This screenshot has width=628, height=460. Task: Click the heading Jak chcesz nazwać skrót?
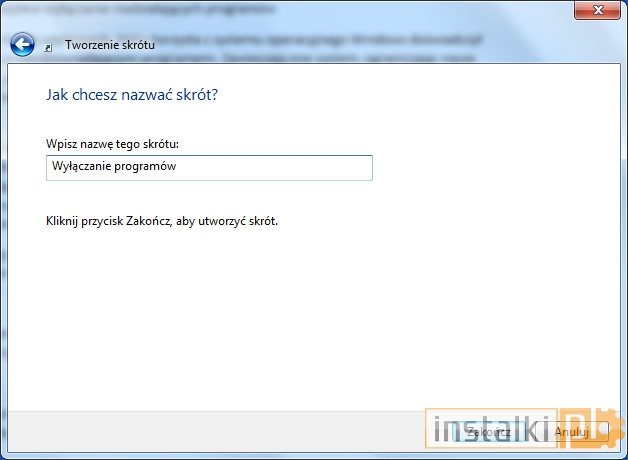[x=132, y=96]
